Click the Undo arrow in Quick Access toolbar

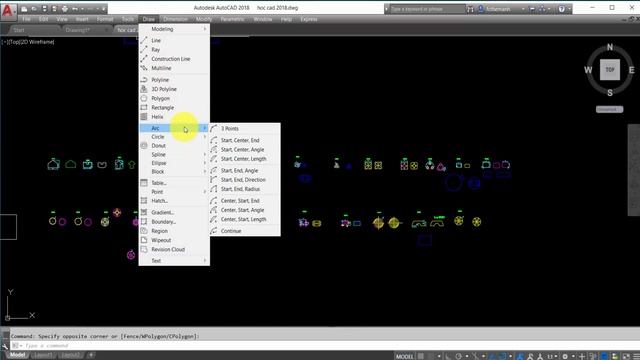coord(75,9)
